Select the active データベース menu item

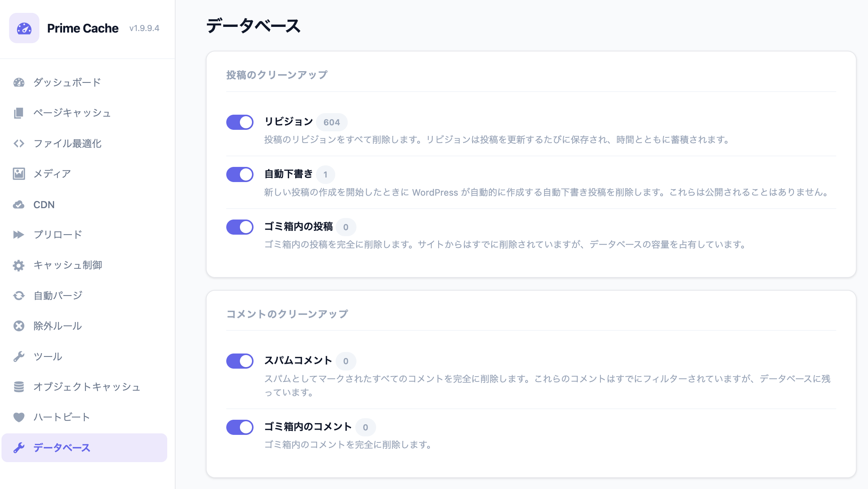[x=84, y=448]
